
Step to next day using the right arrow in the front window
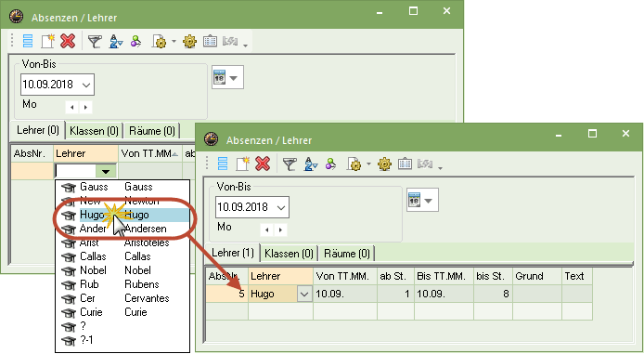(280, 229)
